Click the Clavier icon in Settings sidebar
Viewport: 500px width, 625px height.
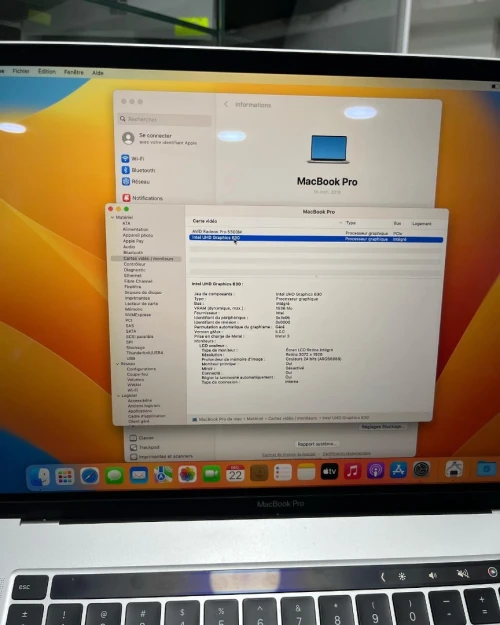(x=133, y=438)
